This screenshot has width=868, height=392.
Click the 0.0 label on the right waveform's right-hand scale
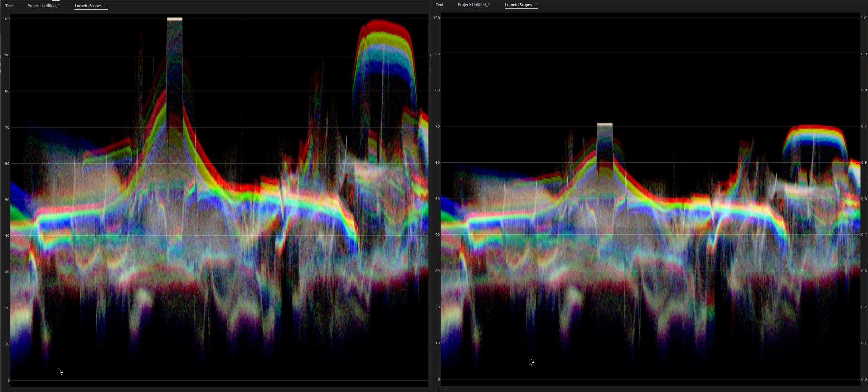click(864, 379)
